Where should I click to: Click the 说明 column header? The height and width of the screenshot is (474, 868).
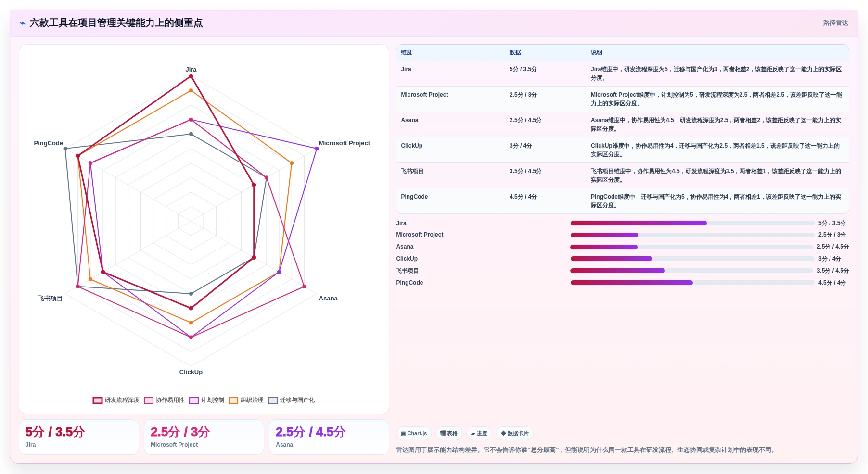click(597, 53)
